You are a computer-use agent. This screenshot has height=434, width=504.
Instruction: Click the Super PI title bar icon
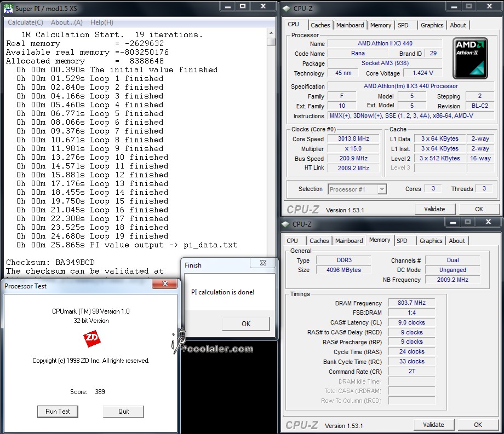8,8
